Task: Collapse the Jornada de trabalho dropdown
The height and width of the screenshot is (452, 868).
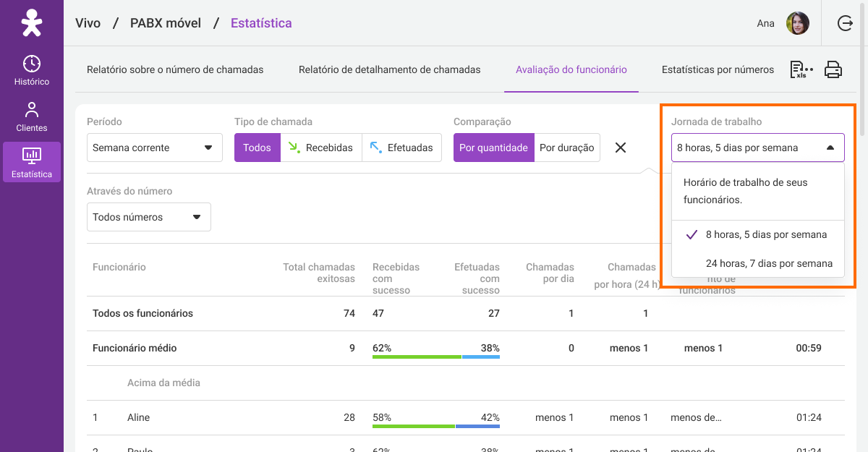Action: tap(757, 148)
